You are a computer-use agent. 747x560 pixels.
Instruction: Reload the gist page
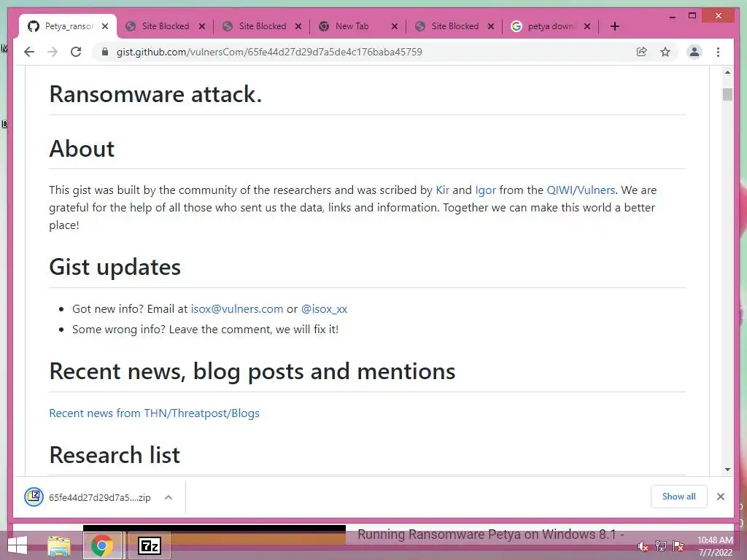(76, 52)
